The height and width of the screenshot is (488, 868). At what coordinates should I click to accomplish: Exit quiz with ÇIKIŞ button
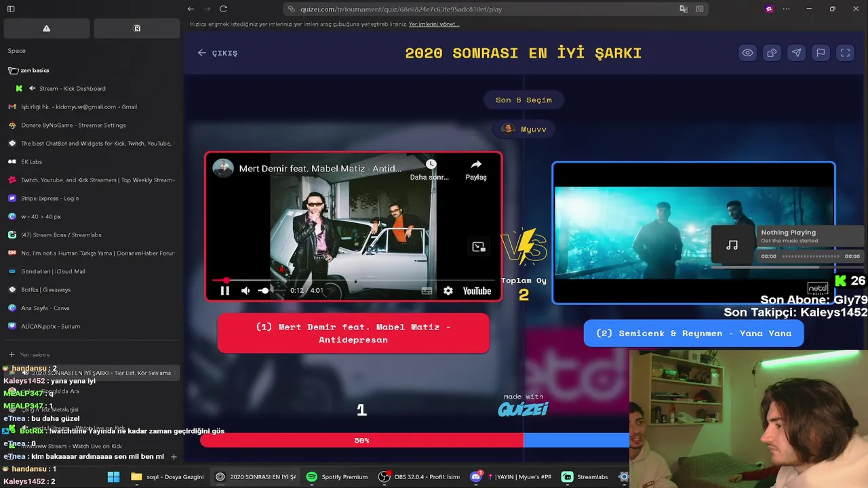coord(218,53)
